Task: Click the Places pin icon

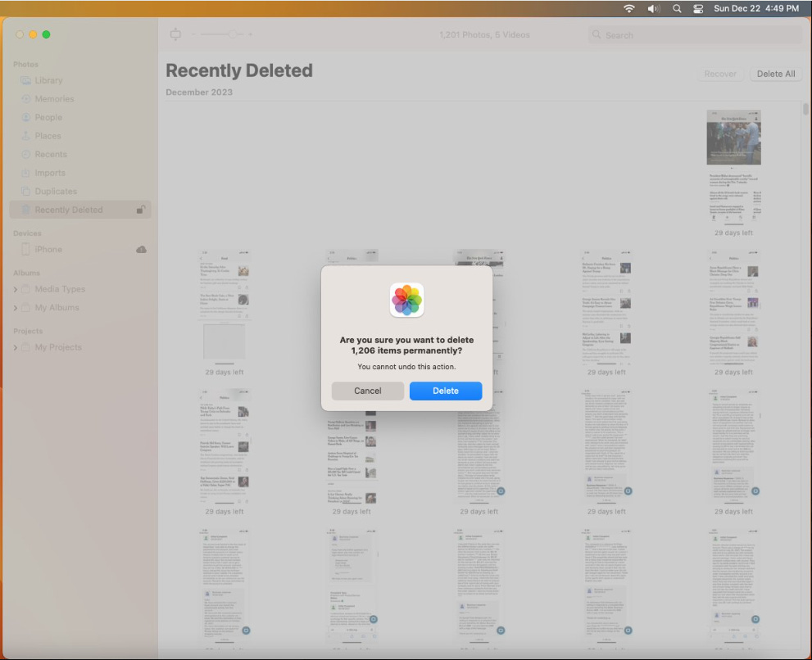Action: point(25,136)
